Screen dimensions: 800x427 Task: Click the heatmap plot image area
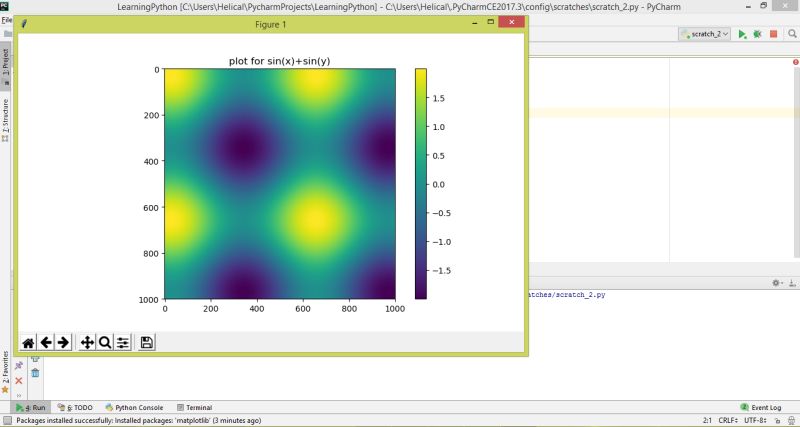click(x=280, y=184)
